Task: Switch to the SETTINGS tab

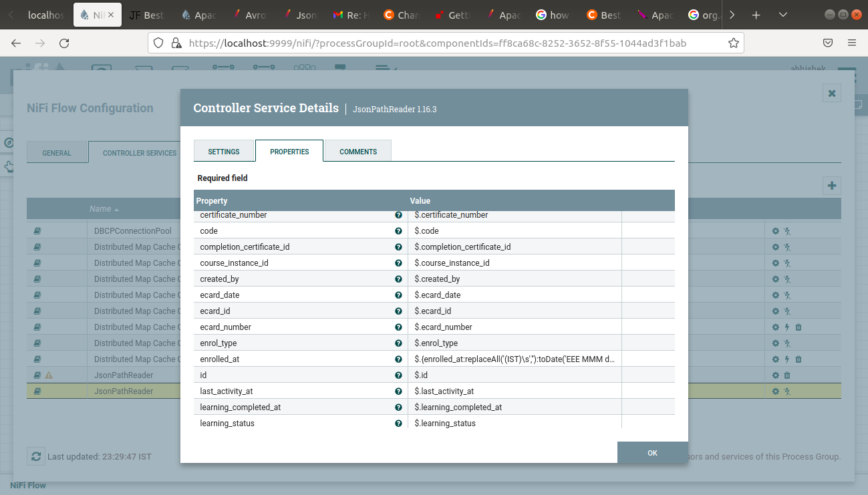Action: 224,151
